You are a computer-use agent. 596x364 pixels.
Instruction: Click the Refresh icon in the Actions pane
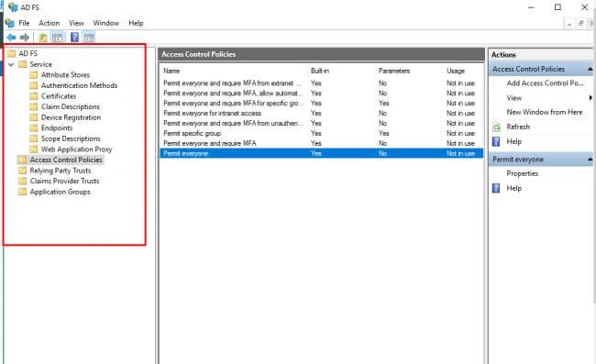[496, 127]
